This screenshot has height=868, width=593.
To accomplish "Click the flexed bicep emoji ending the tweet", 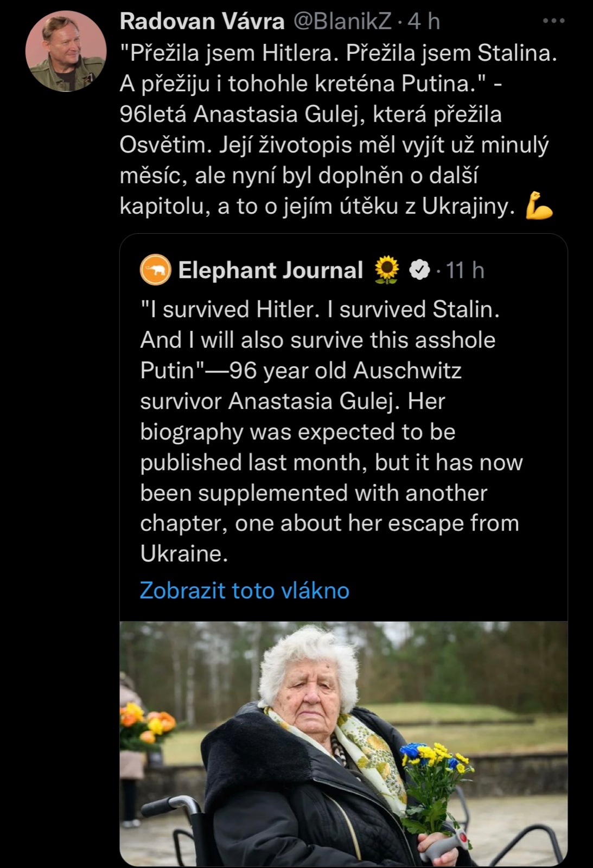I will [539, 206].
